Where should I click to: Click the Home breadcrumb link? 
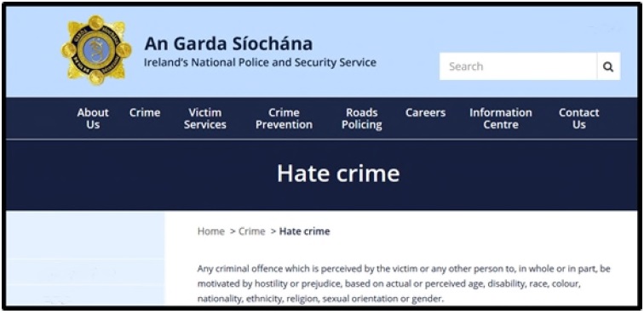[x=210, y=231]
